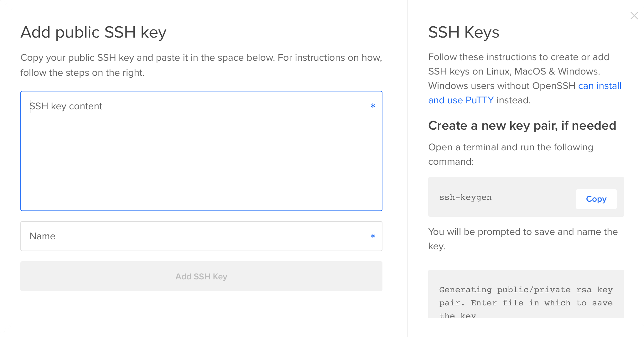Select the ssh-keygen code snippet

point(465,197)
